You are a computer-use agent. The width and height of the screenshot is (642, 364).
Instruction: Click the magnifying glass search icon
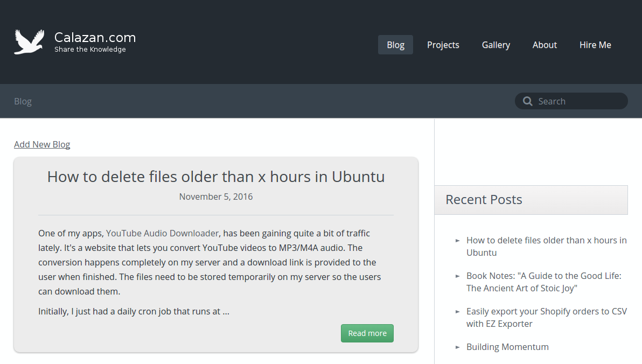[527, 101]
